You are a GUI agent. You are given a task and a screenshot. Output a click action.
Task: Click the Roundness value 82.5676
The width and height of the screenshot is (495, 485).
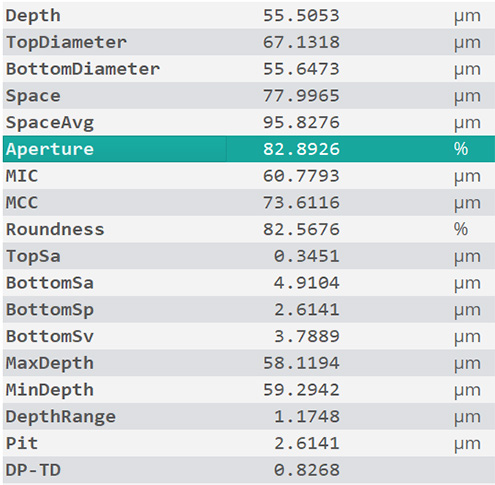click(301, 229)
